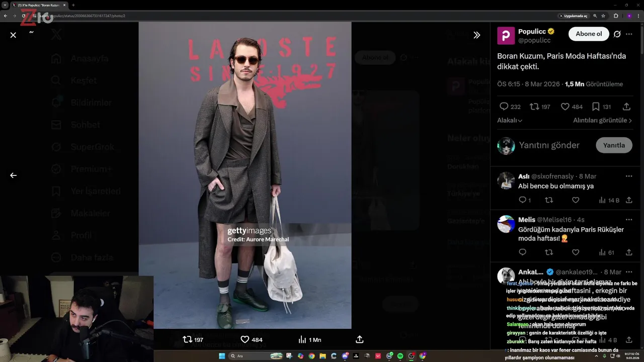The height and width of the screenshot is (362, 644).
Task: Open Alıntıları görüntüle link
Action: tap(602, 121)
